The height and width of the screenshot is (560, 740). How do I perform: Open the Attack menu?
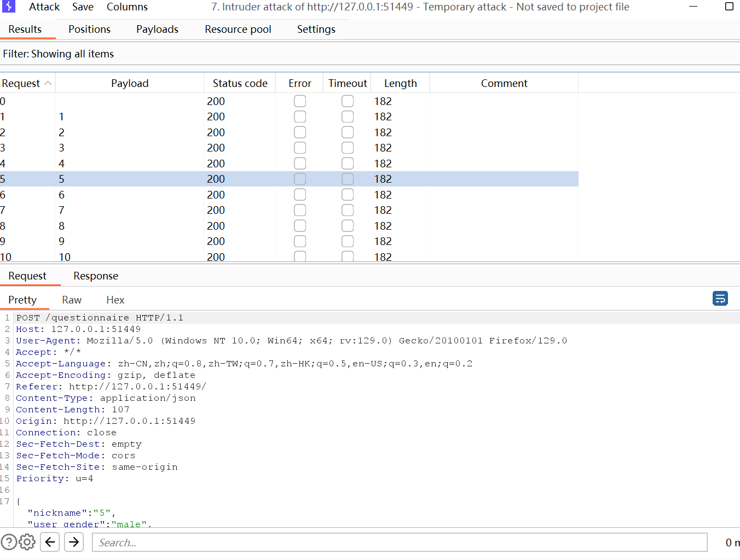[x=44, y=7]
